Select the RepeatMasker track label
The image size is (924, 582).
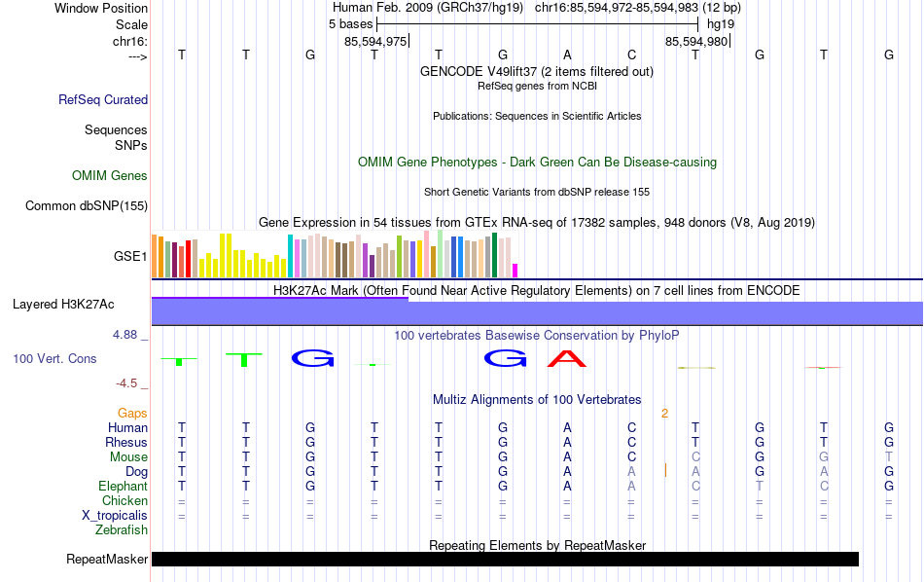coord(107,559)
